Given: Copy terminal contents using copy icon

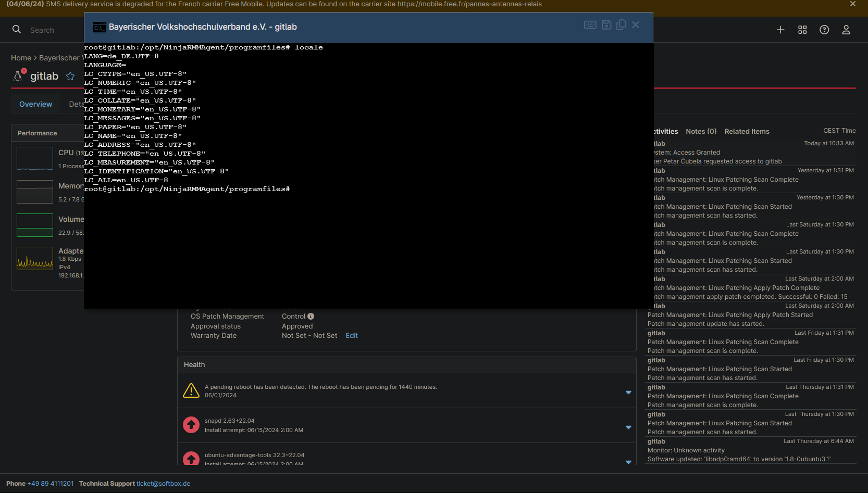Looking at the screenshot, I should pos(621,25).
